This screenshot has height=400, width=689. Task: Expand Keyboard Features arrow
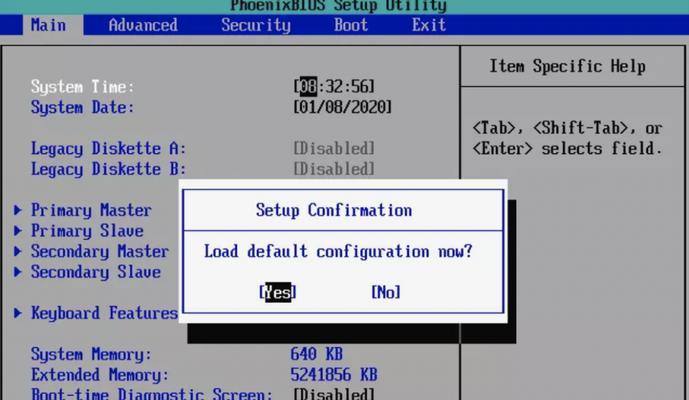coord(18,313)
